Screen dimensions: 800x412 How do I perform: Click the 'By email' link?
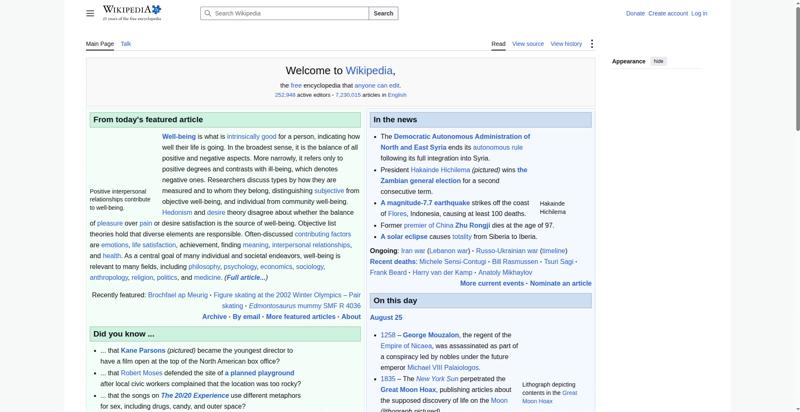(x=246, y=317)
